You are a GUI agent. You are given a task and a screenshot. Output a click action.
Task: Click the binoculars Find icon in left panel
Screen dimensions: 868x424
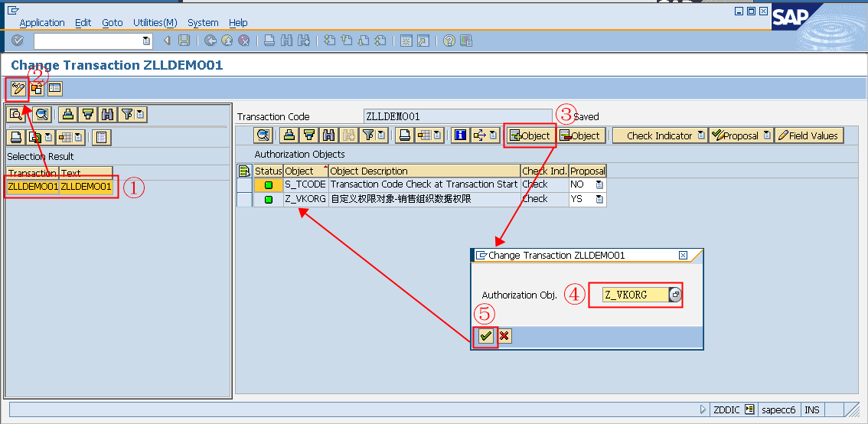coord(107,115)
